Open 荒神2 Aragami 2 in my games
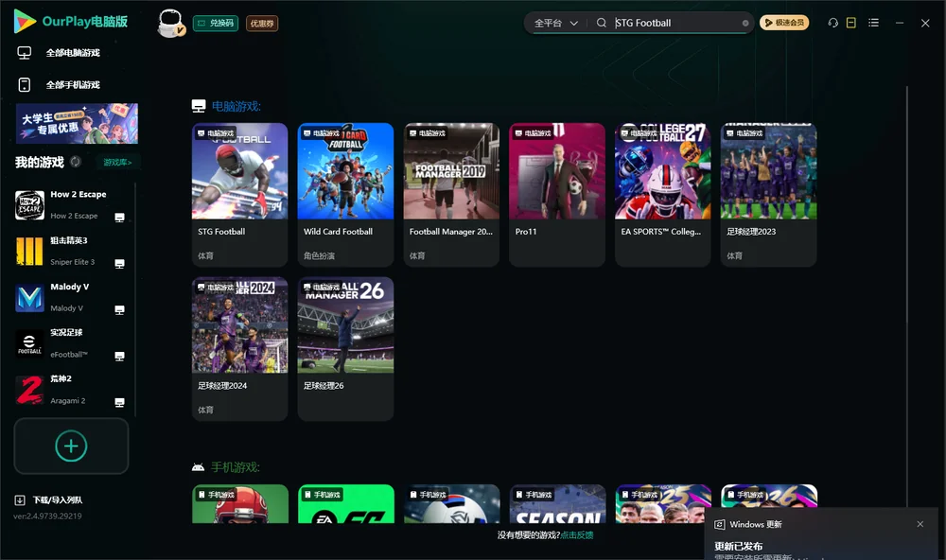This screenshot has height=560, width=946. point(70,390)
